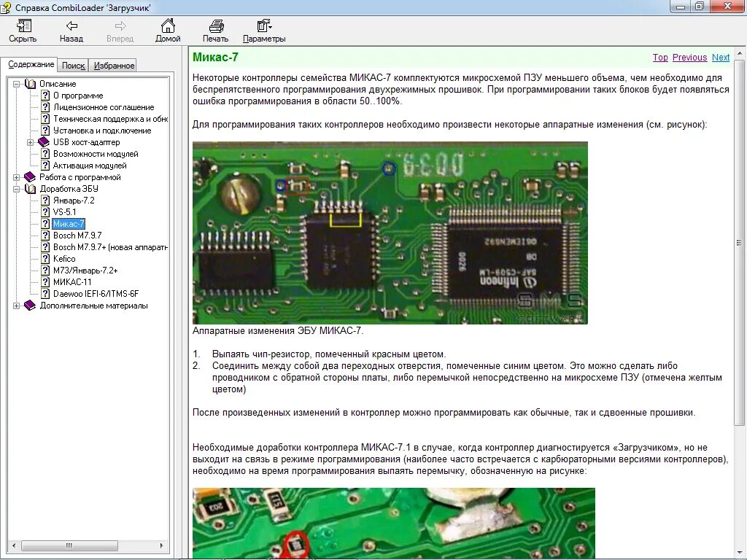
Task: Click the caption Аппаратные изменения ЭБУ МИКАС-7.
Action: [x=278, y=330]
